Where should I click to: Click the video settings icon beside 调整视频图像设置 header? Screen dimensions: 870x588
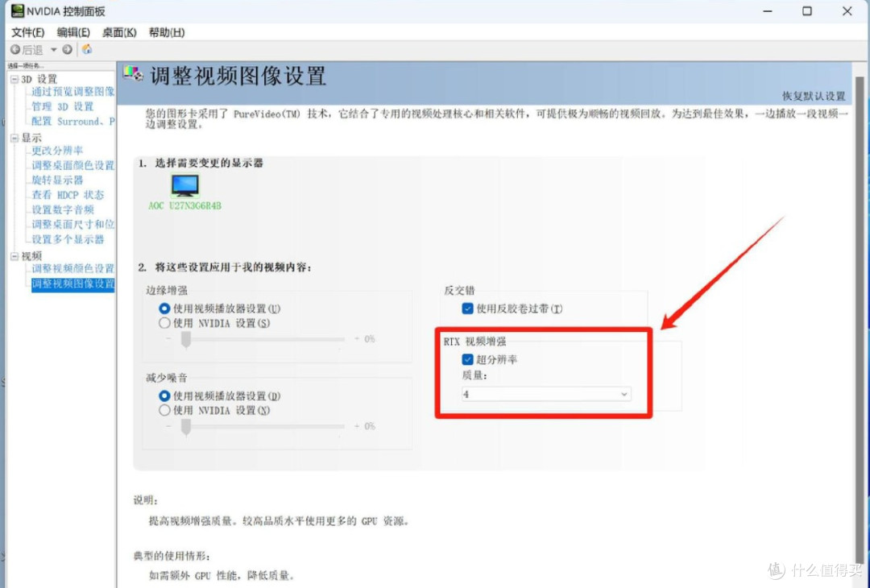pos(134,74)
